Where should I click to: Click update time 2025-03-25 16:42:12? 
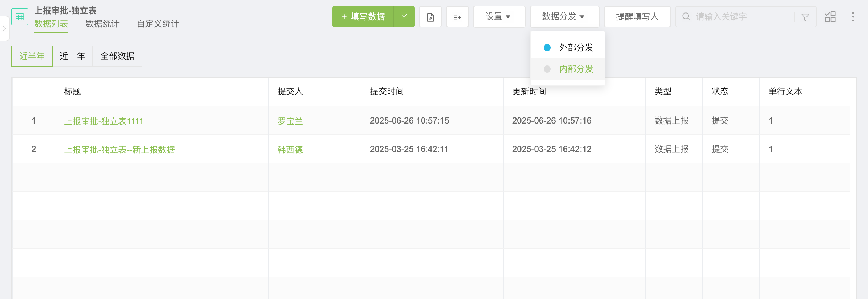point(552,149)
